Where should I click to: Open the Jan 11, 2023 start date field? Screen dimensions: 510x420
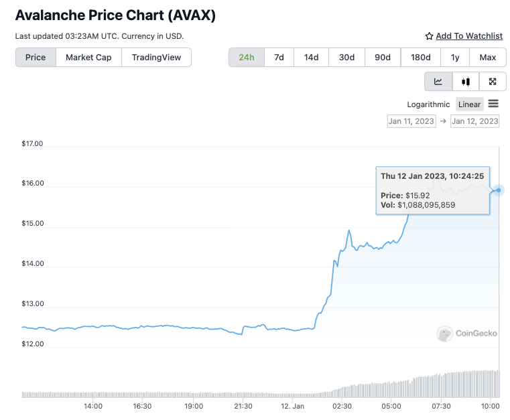pyautogui.click(x=411, y=121)
